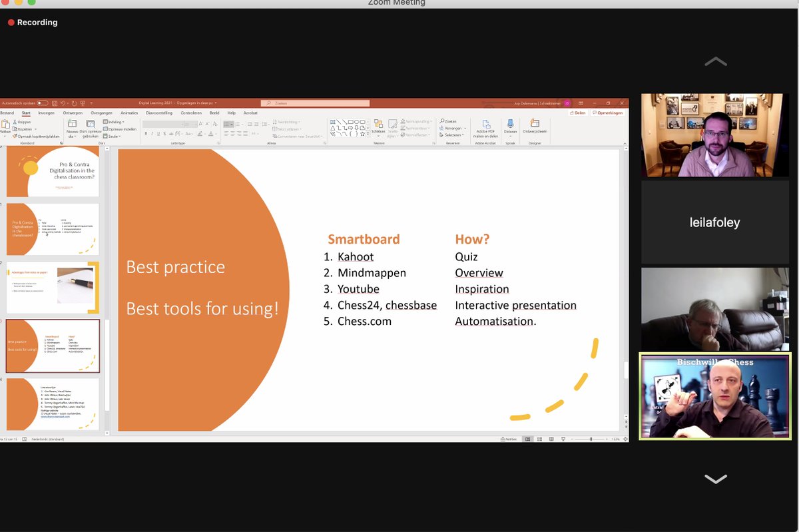The image size is (799, 532).
Task: Select the slide thumbnail with the pen photo
Action: pos(53,288)
